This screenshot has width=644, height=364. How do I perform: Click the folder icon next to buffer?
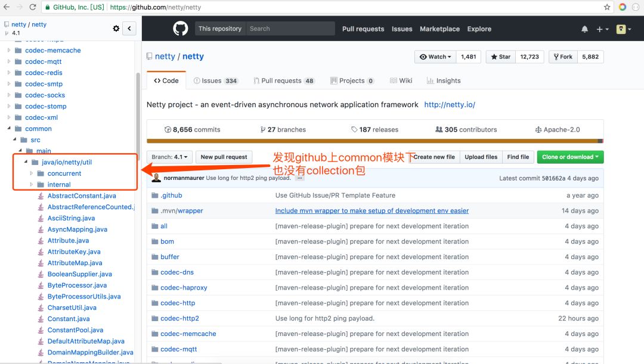(x=155, y=257)
